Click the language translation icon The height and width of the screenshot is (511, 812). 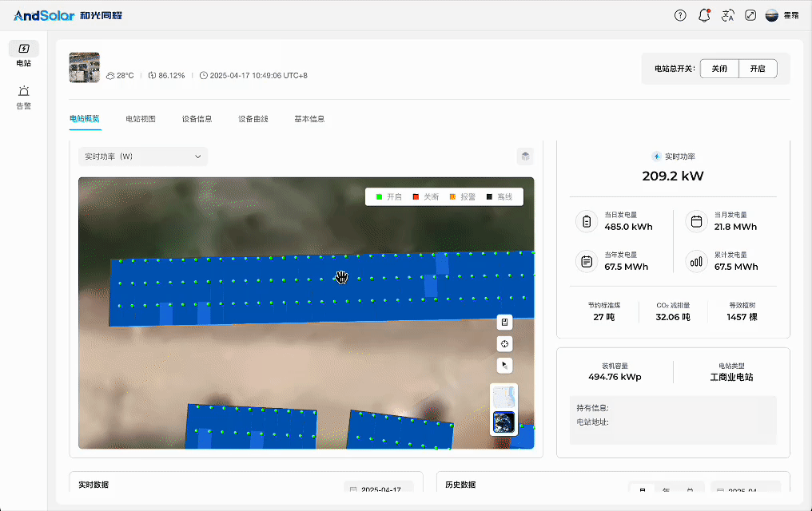(x=727, y=15)
